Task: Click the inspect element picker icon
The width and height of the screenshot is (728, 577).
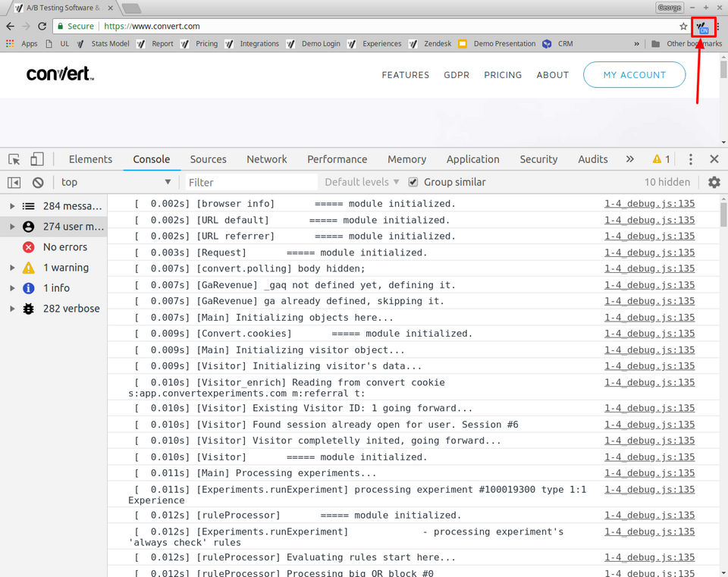Action: [x=14, y=159]
